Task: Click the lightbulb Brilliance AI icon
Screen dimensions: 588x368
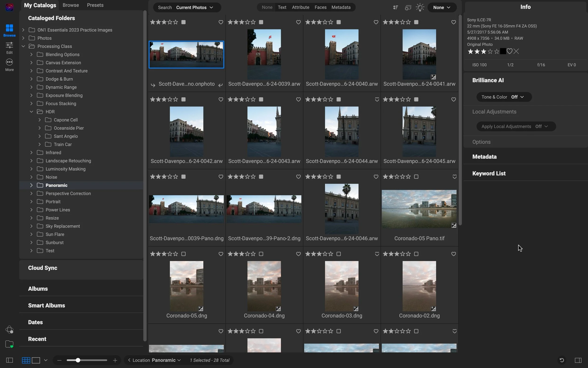Action: [420, 7]
